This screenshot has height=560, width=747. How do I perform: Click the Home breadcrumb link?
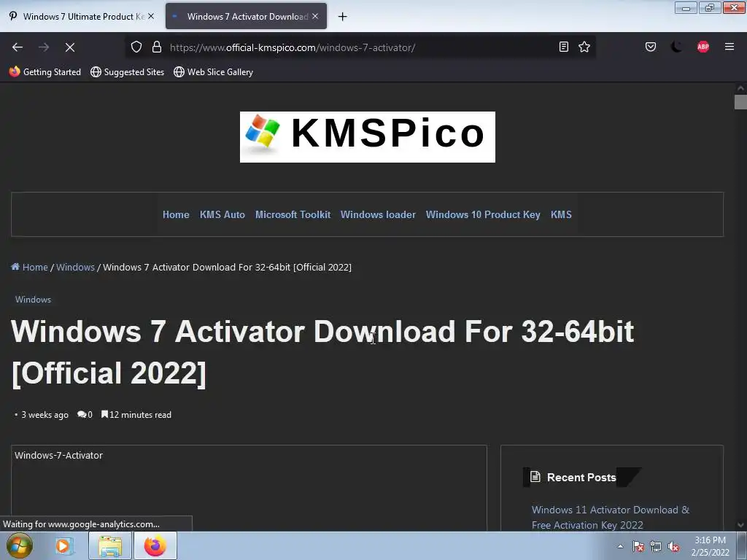point(35,267)
